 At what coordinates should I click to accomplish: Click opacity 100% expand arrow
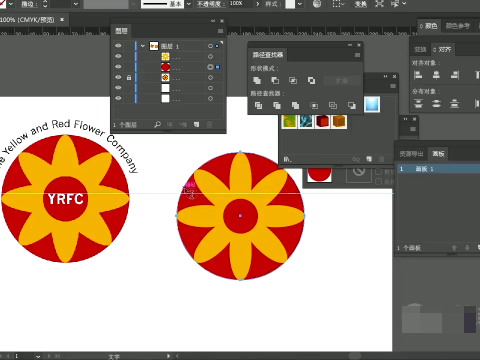(x=258, y=4)
